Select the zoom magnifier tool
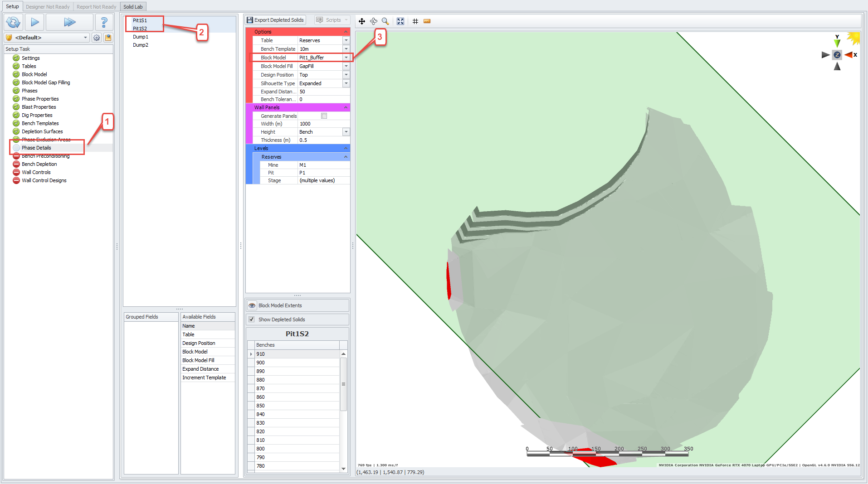868x484 pixels. point(385,21)
